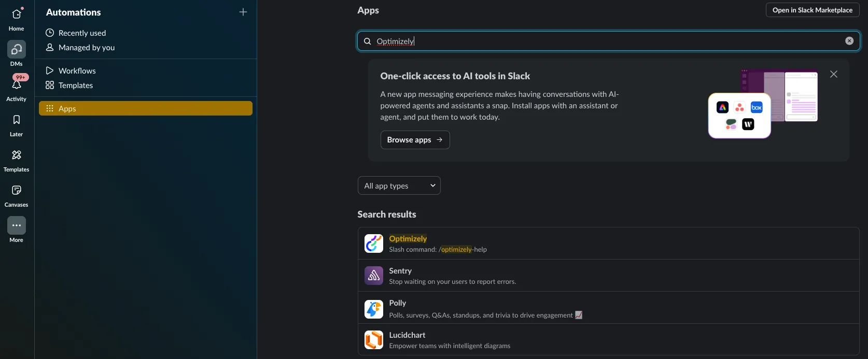Click the Optimizely search input field

(x=609, y=41)
